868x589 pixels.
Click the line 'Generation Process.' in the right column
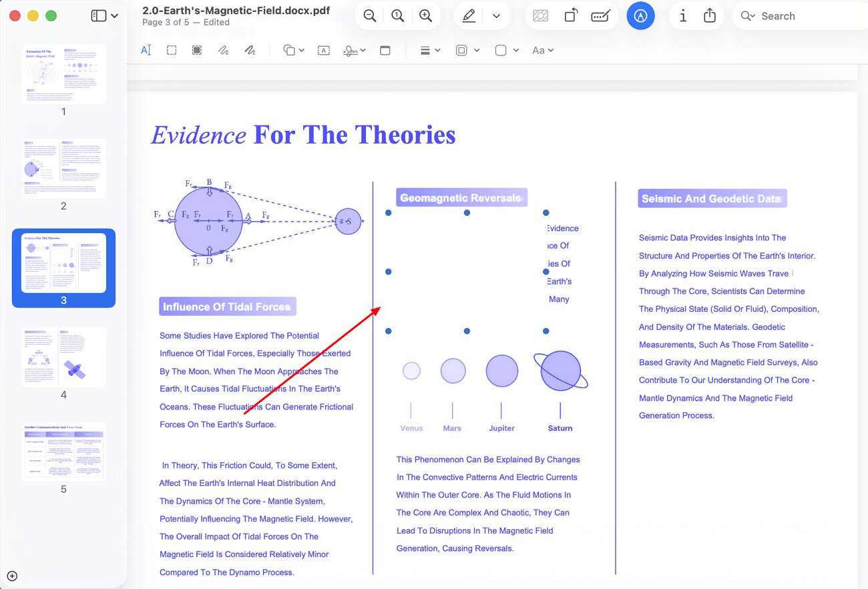tap(676, 415)
